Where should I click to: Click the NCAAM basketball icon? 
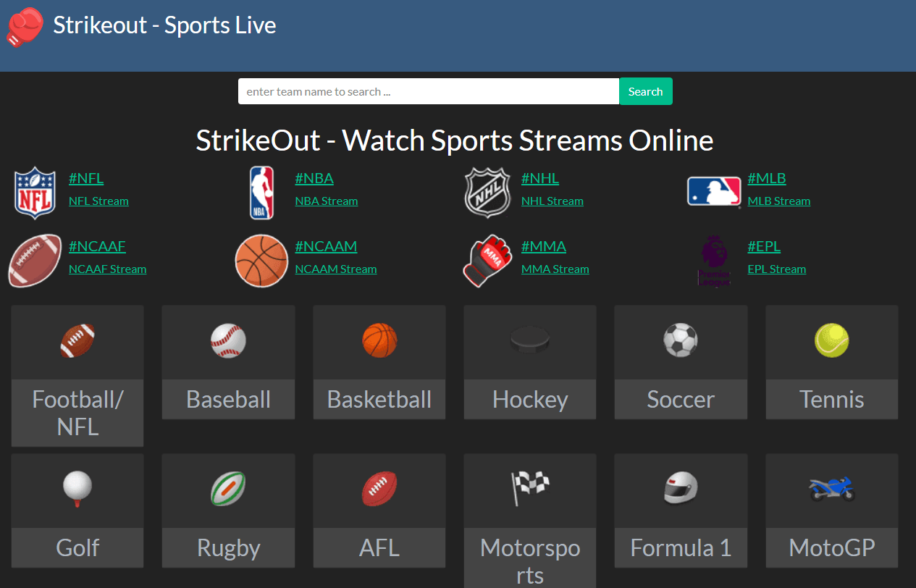(261, 261)
